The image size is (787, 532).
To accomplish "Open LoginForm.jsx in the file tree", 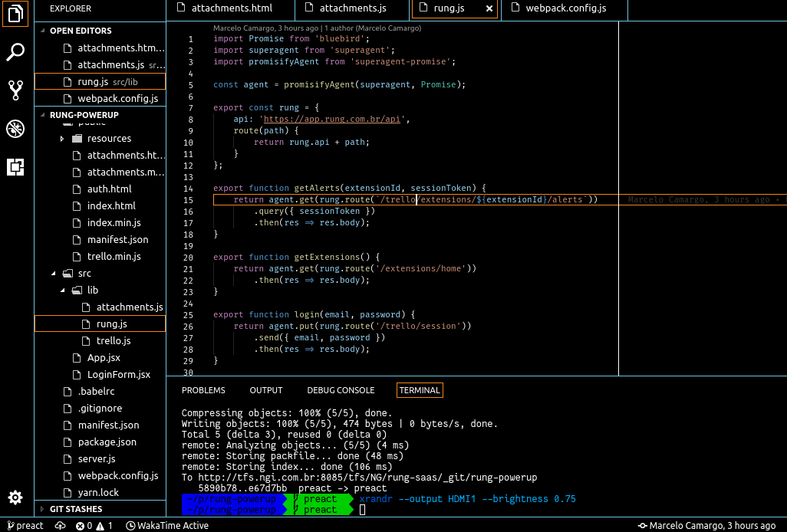I will tap(100, 375).
